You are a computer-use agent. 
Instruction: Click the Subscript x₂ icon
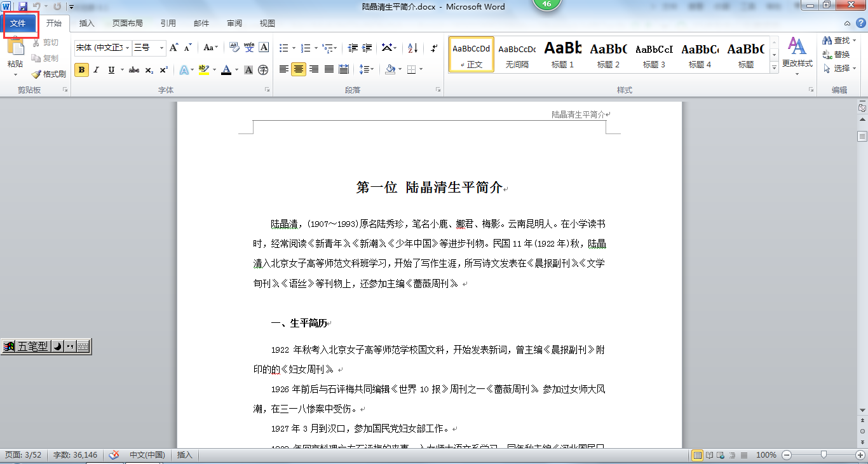coord(149,70)
